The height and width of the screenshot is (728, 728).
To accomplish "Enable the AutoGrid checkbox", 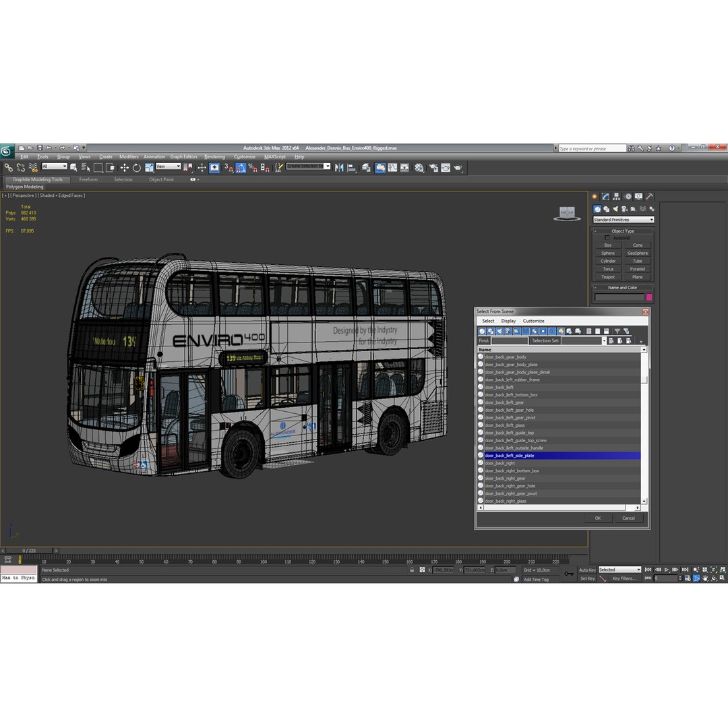I will point(607,238).
